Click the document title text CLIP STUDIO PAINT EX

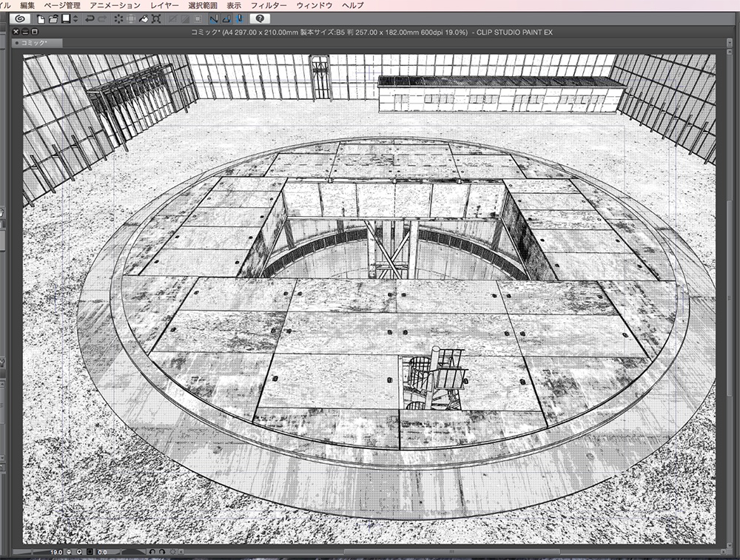514,32
